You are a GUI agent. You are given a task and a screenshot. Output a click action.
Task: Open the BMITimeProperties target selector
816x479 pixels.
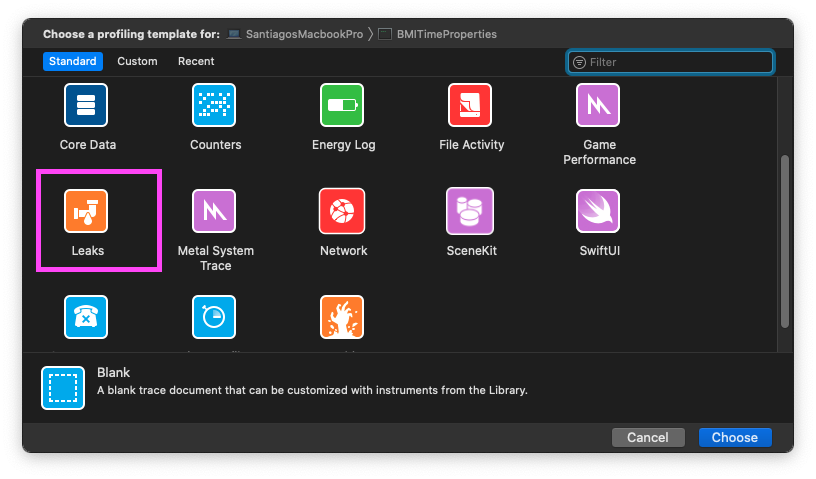pyautogui.click(x=438, y=34)
